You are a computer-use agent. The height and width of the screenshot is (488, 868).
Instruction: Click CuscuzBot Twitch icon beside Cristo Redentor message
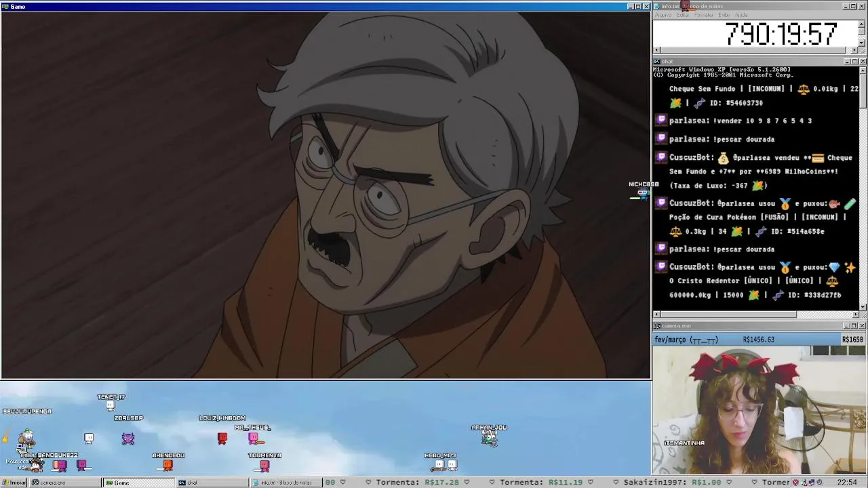click(x=661, y=267)
